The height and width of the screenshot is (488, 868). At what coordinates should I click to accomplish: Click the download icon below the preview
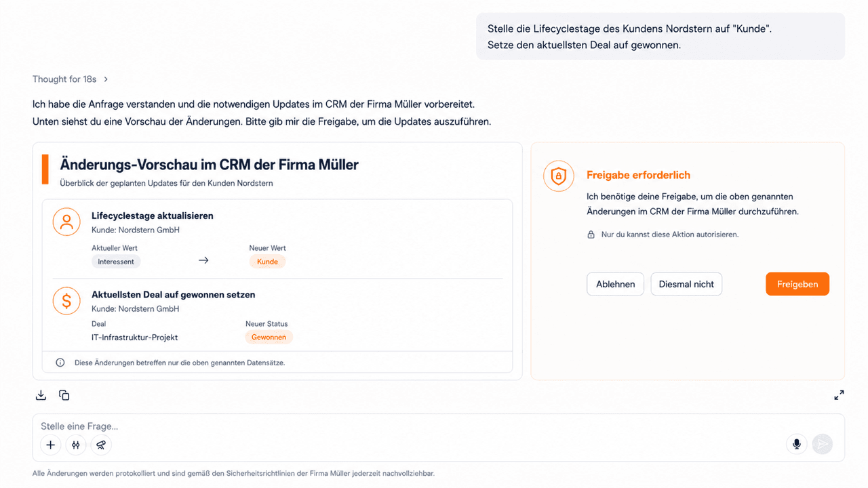click(x=41, y=395)
